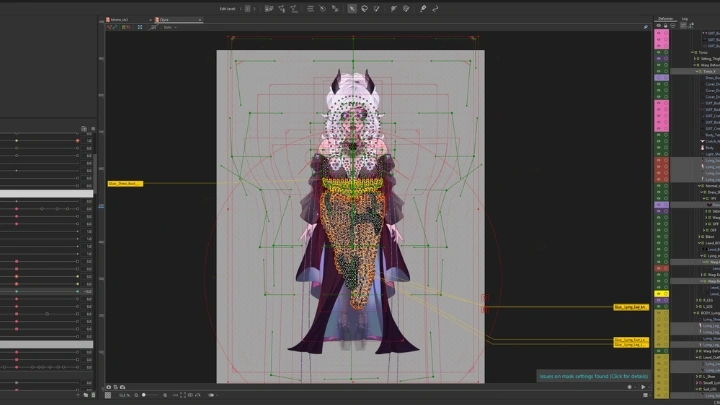This screenshot has width=720, height=405.
Task: Click the delete trash icon below the parameter list
Action: (93, 395)
